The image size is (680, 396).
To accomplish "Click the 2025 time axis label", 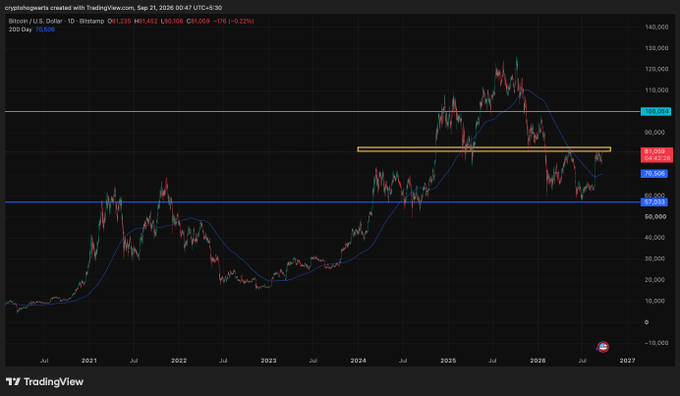I will tap(448, 360).
